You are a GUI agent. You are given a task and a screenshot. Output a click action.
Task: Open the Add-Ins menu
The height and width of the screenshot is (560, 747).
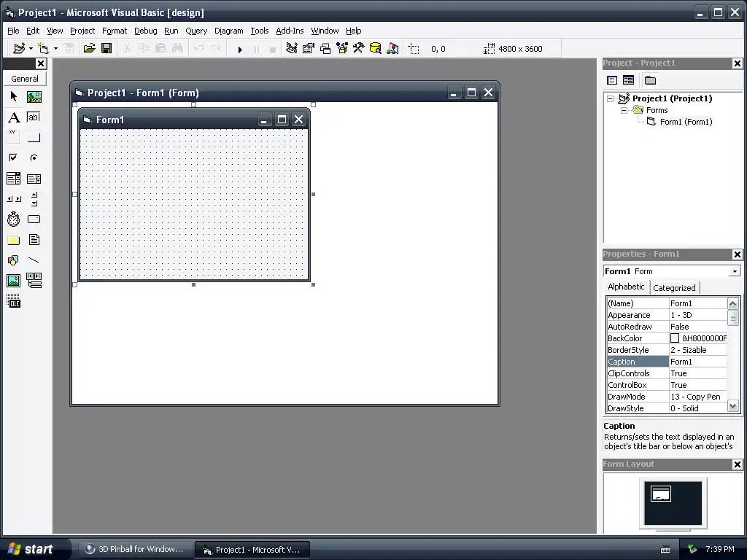(x=290, y=31)
